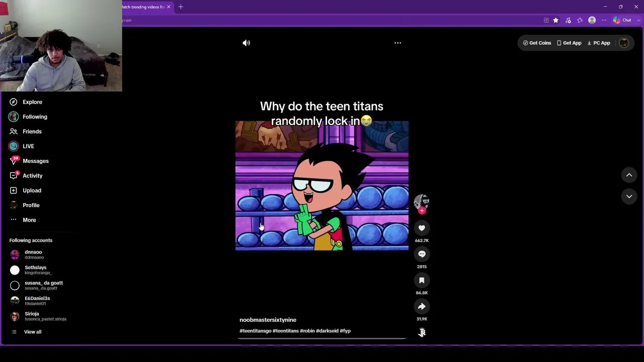Open a new browser tab
This screenshot has height=362, width=644.
pos(181,7)
